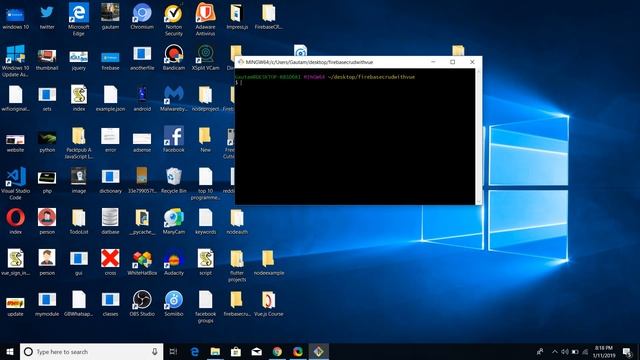Select the Norton Security desktop icon

(x=173, y=19)
